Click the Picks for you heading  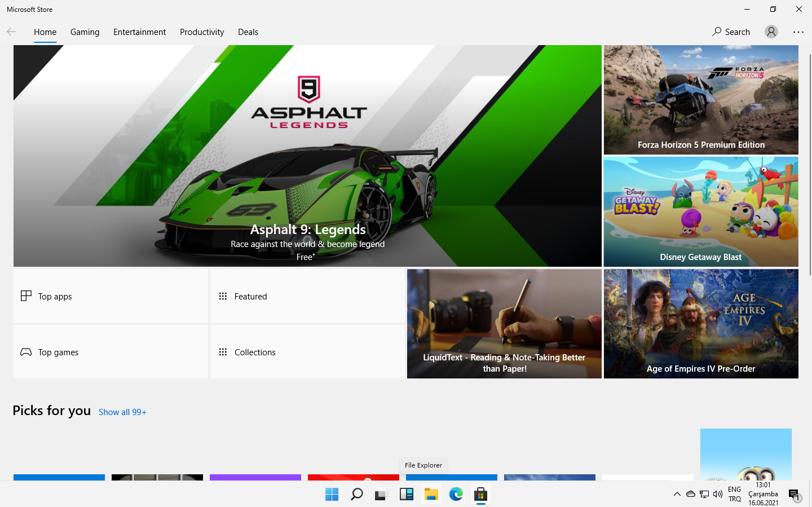tap(52, 411)
